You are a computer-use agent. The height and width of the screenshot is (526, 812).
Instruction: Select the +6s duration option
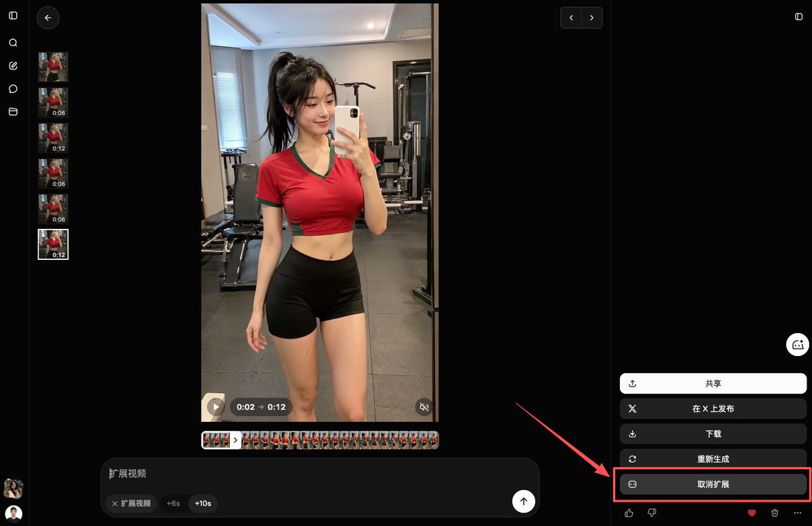[173, 504]
